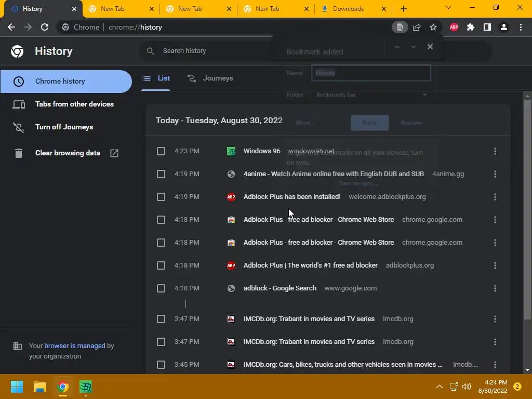This screenshot has width=532, height=399.
Task: Open the network status tray icon
Action: click(454, 387)
